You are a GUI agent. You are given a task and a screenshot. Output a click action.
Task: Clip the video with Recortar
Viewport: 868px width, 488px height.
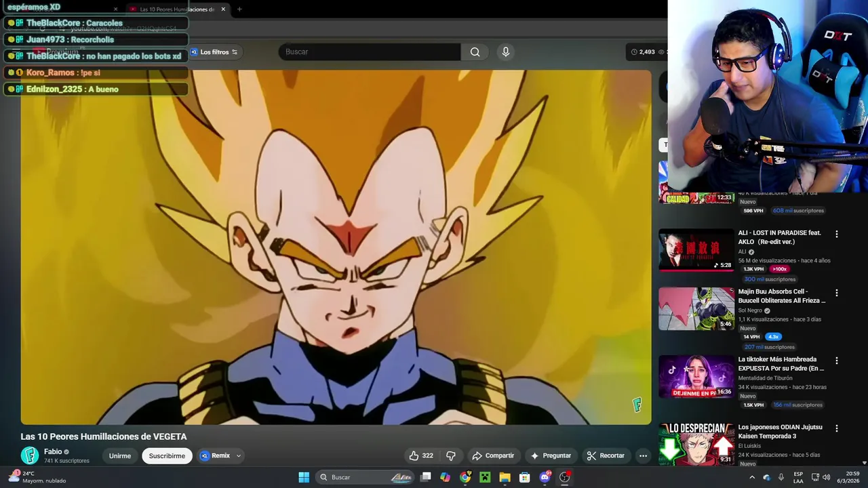(606, 455)
